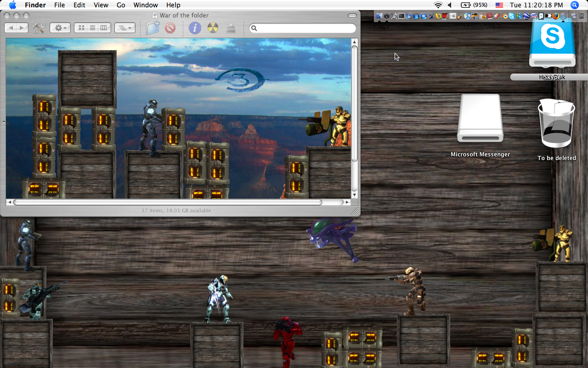
Task: Click inside the Finder search field
Action: (x=303, y=28)
